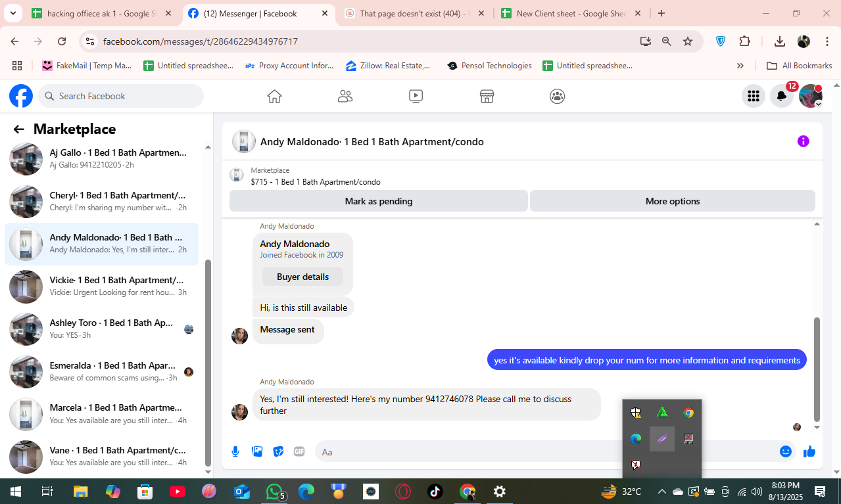Image resolution: width=841 pixels, height=504 pixels.
Task: Open Vickie conversation
Action: coord(102,286)
